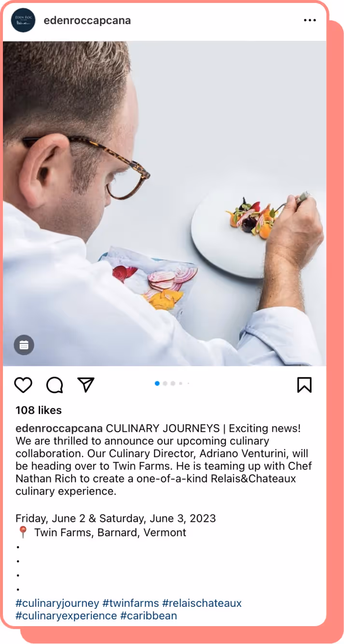The image size is (344, 644).
Task: Open comments via speech bubble icon
Action: tap(55, 385)
